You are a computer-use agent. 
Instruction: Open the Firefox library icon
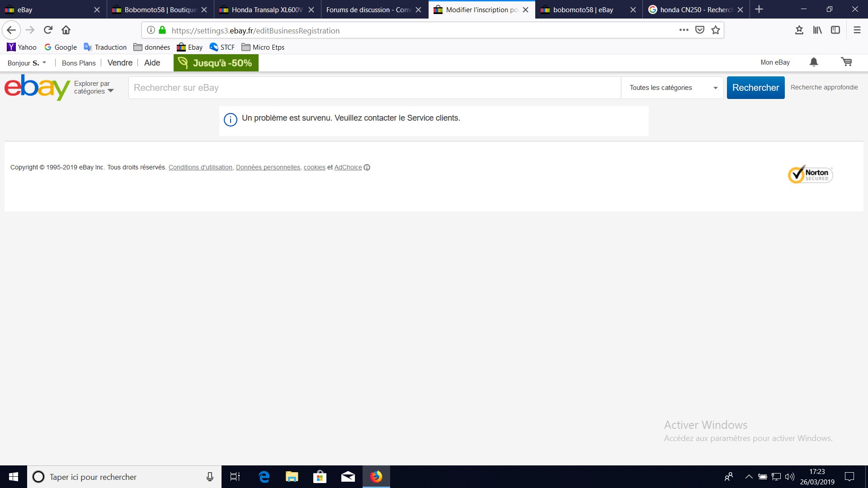tap(817, 30)
